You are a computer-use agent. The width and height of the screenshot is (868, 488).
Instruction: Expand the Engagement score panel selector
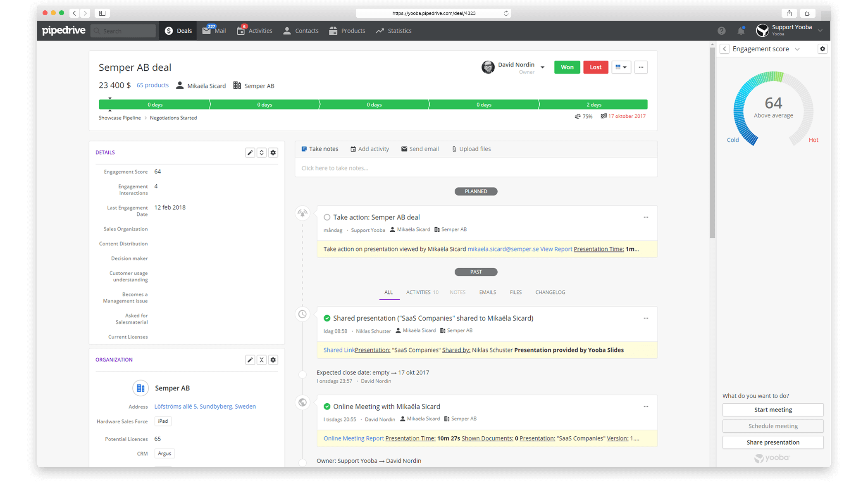[x=797, y=49]
